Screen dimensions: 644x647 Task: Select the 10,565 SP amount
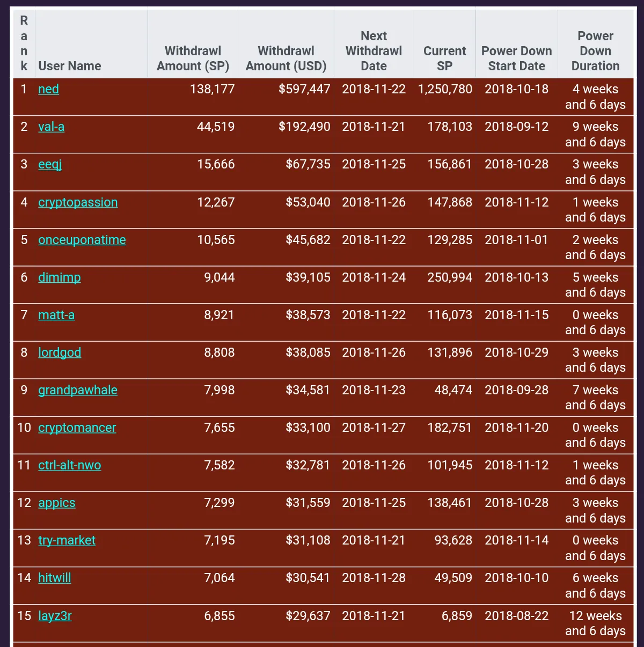[x=216, y=240]
